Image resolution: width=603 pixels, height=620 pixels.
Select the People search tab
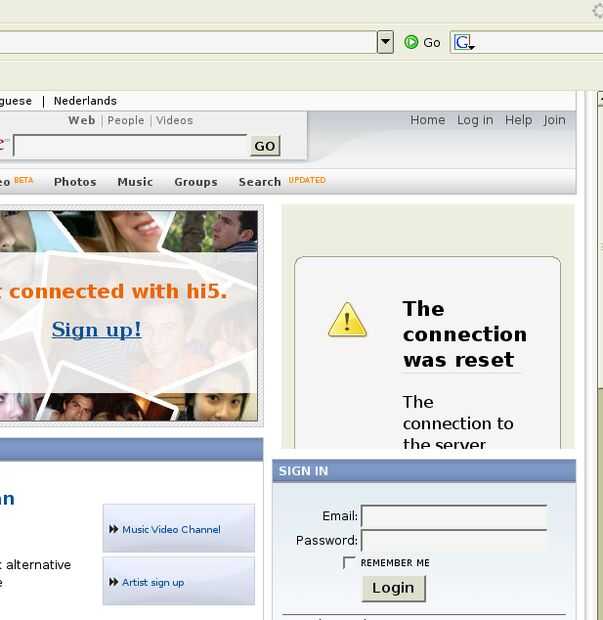tap(126, 120)
